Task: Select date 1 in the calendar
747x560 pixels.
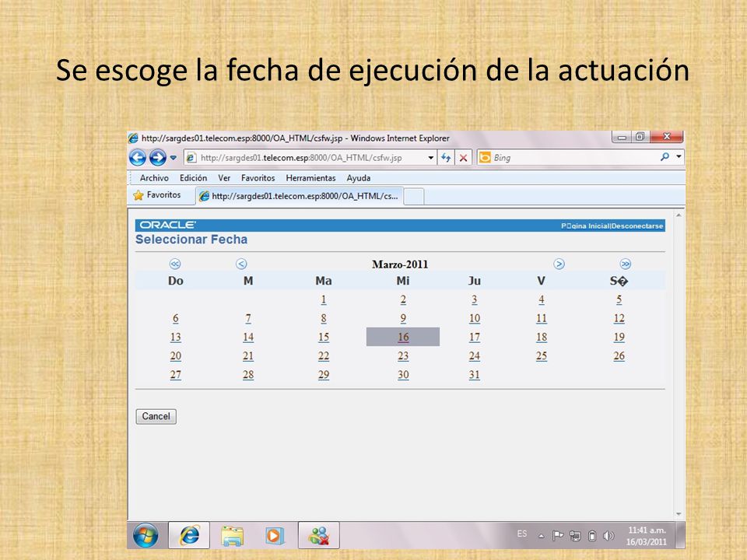Action: (324, 299)
